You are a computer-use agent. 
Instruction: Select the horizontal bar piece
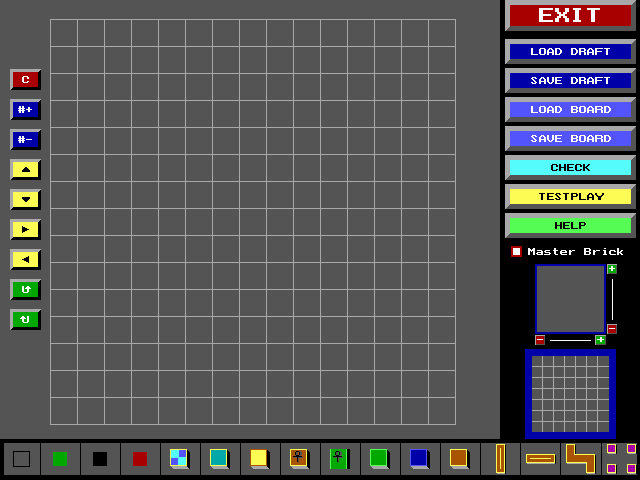point(540,459)
